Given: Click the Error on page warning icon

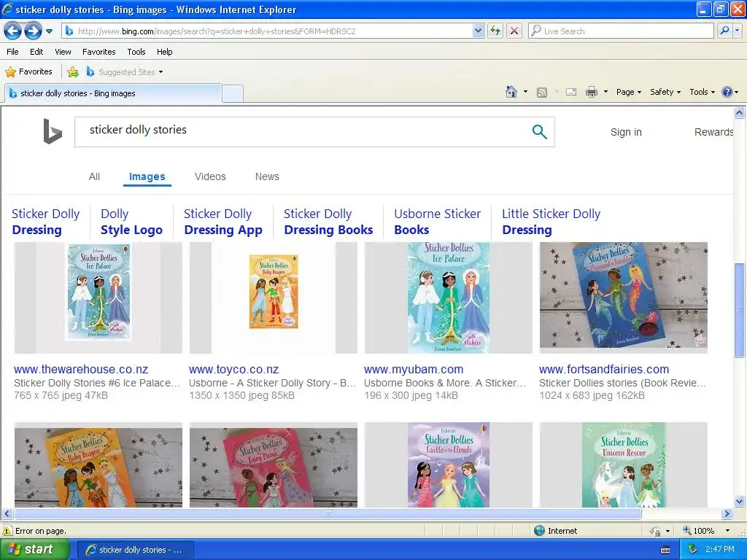Looking at the screenshot, I should tap(7, 531).
